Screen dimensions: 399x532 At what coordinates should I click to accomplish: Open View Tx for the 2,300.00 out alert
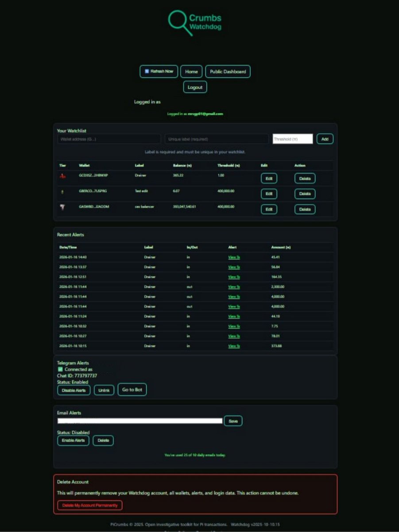point(234,287)
